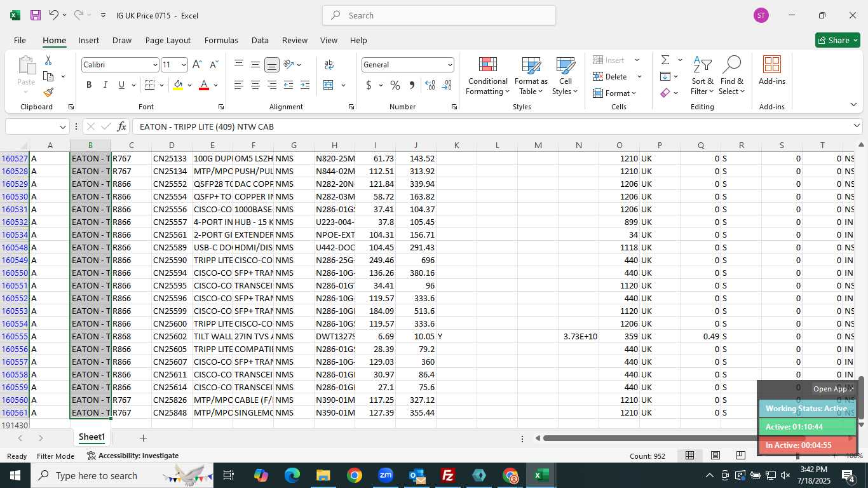Switch to Page Break Preview in status bar
Image resolution: width=868 pixels, height=488 pixels.
click(x=740, y=456)
